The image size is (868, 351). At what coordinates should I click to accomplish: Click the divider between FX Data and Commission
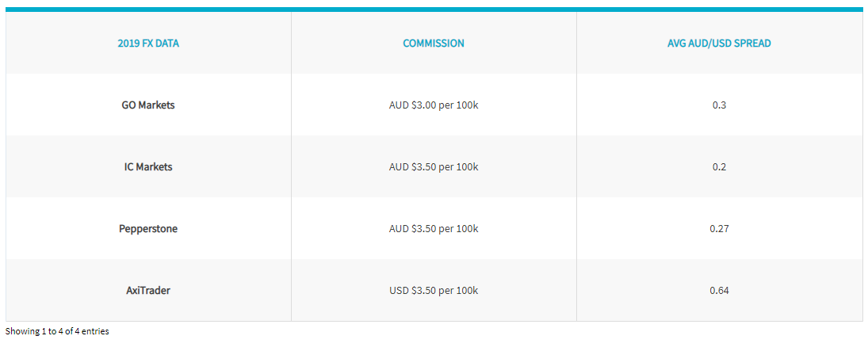pos(291,166)
